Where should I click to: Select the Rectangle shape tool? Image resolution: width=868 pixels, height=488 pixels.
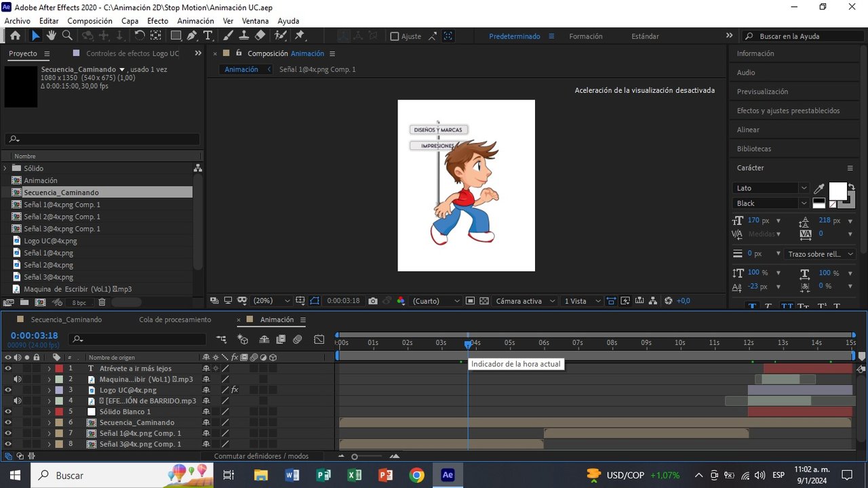coord(176,35)
